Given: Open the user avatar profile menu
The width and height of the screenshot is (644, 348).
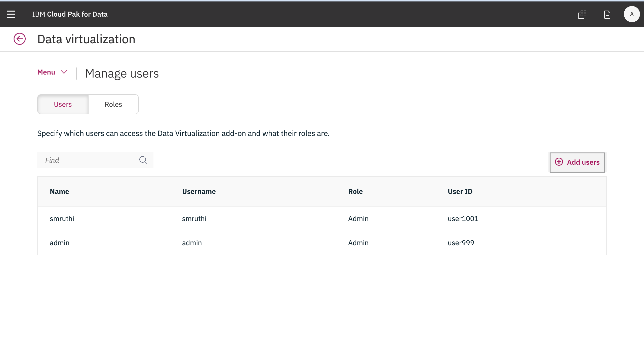Looking at the screenshot, I should click(632, 14).
